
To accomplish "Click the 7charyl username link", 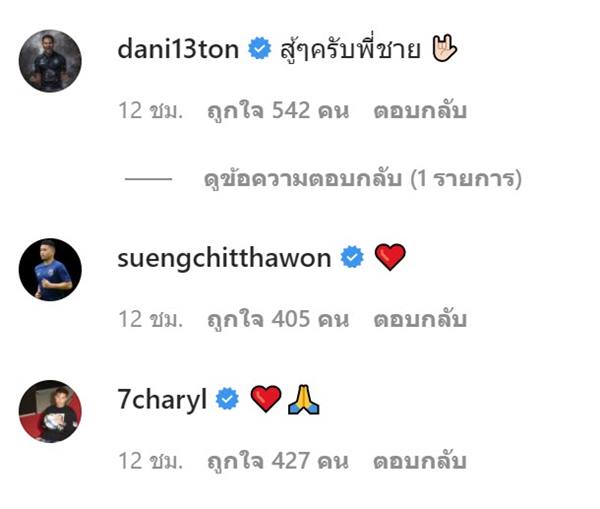I will click(162, 400).
